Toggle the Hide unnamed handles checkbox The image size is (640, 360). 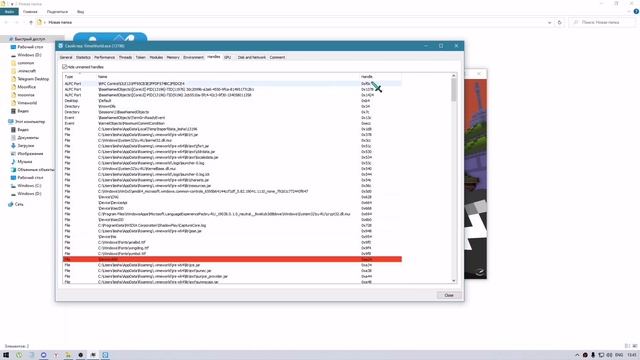point(64,67)
